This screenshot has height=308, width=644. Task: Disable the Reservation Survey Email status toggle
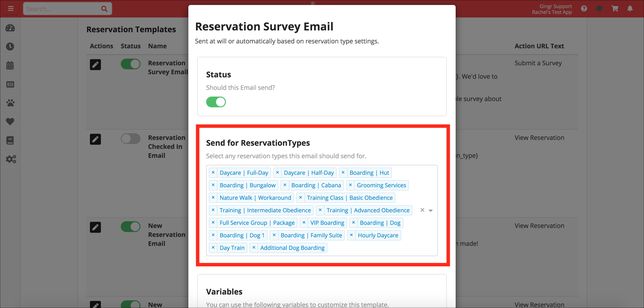tap(131, 64)
